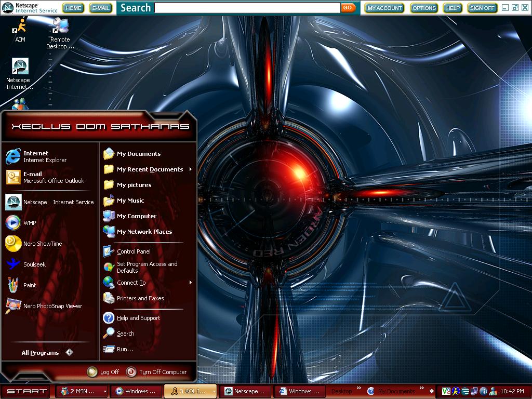Click the network computers tray icon
This screenshot has width=532, height=399.
click(x=474, y=391)
